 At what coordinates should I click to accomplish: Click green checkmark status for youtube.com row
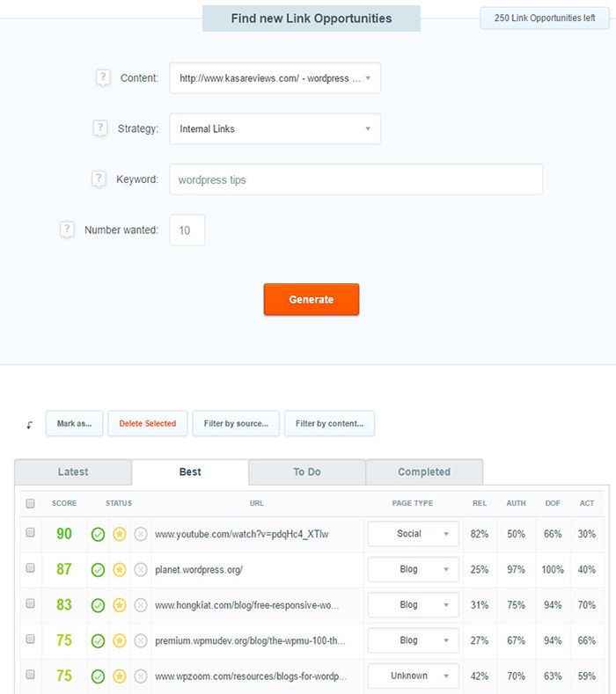coord(98,534)
